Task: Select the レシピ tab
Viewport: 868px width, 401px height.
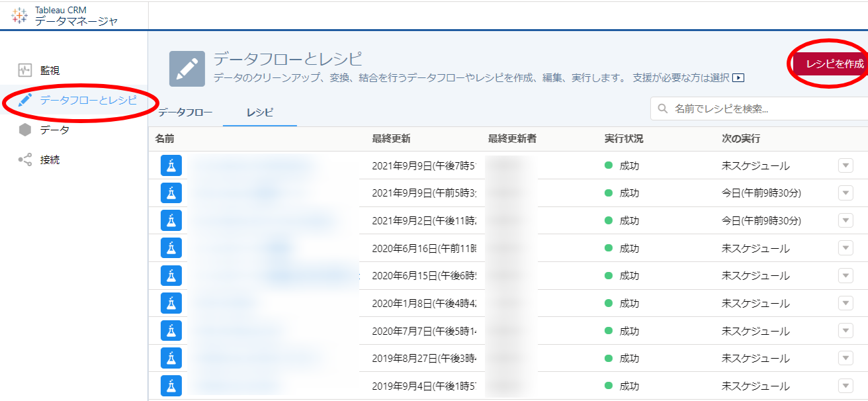Action: 259,112
